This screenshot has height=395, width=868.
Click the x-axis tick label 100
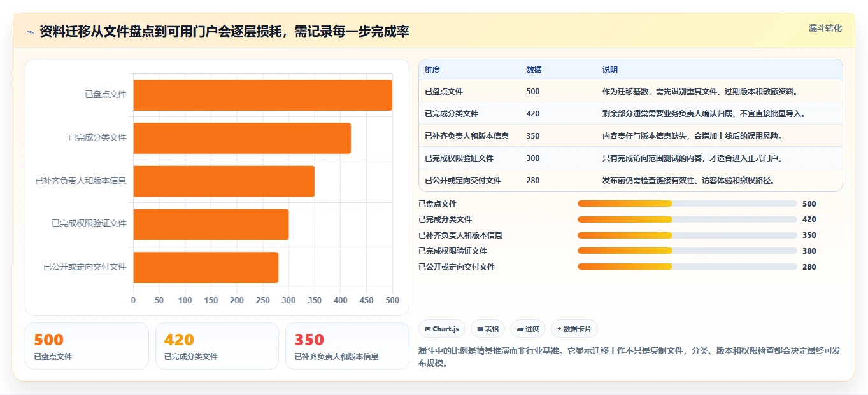(x=185, y=300)
